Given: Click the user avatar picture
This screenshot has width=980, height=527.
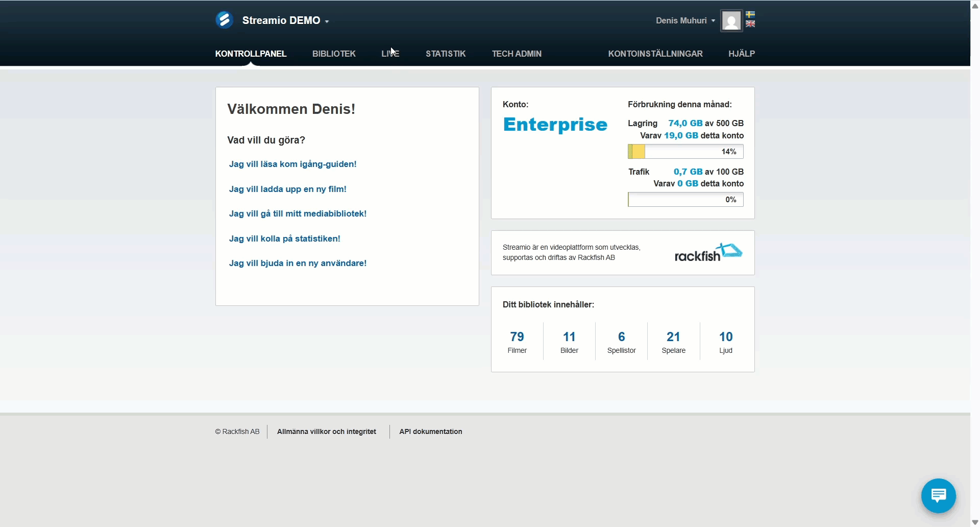Looking at the screenshot, I should [x=731, y=21].
